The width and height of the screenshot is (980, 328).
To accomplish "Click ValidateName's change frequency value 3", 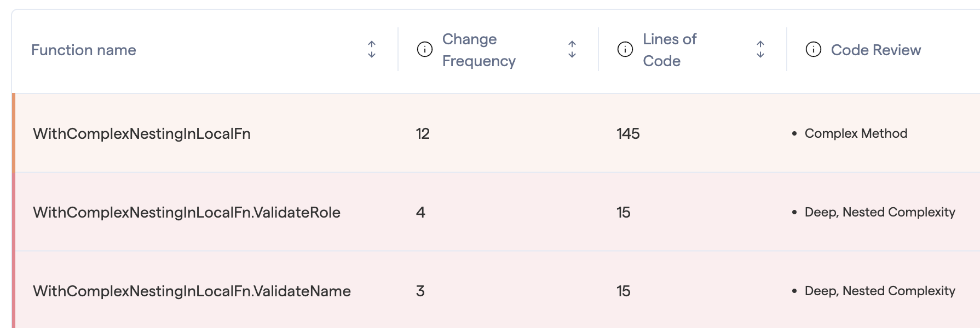I will (420, 291).
